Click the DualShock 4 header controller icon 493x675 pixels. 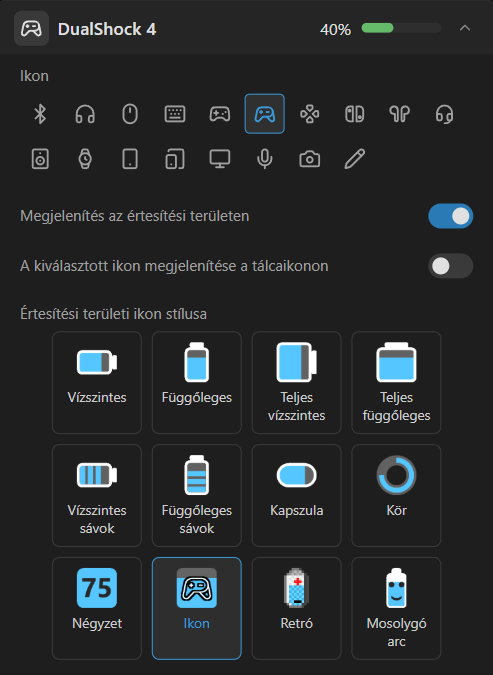coord(31,29)
